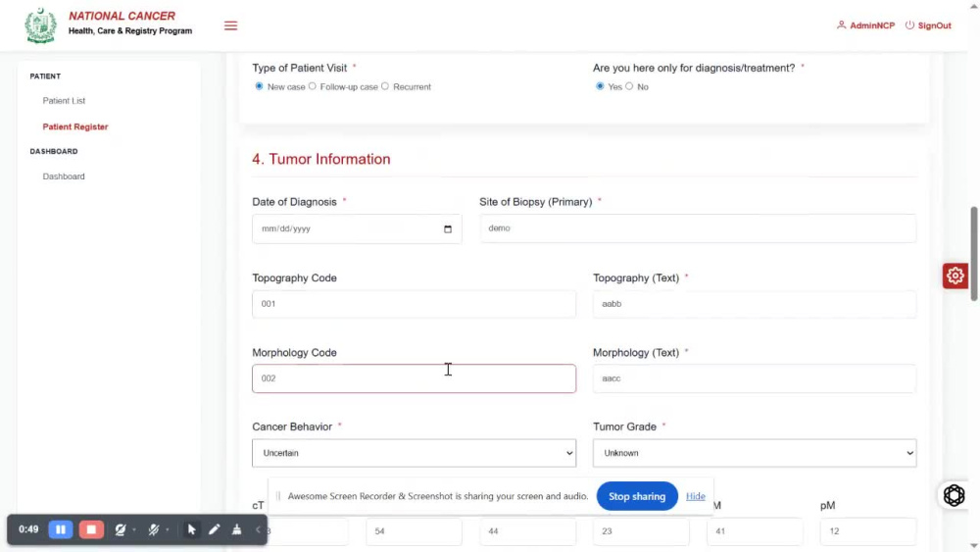The width and height of the screenshot is (980, 552).
Task: Select No for diagnosis/treatment only
Action: [x=629, y=86]
